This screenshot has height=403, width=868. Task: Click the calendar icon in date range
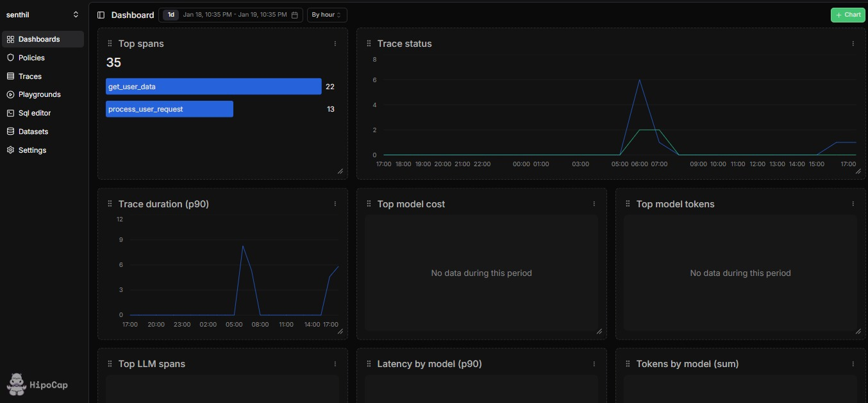294,15
